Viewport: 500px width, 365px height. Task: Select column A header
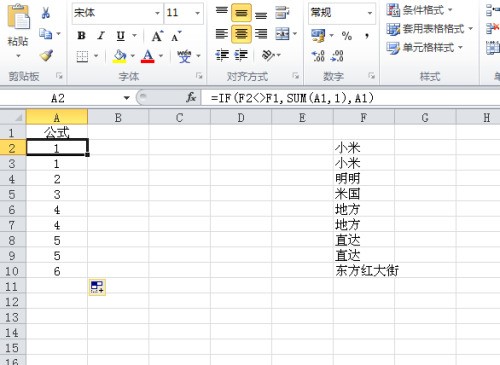57,117
